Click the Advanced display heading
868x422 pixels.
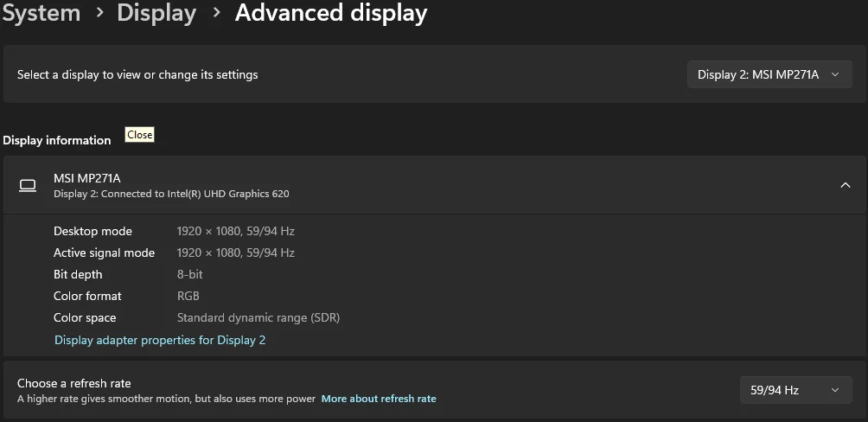tap(331, 14)
